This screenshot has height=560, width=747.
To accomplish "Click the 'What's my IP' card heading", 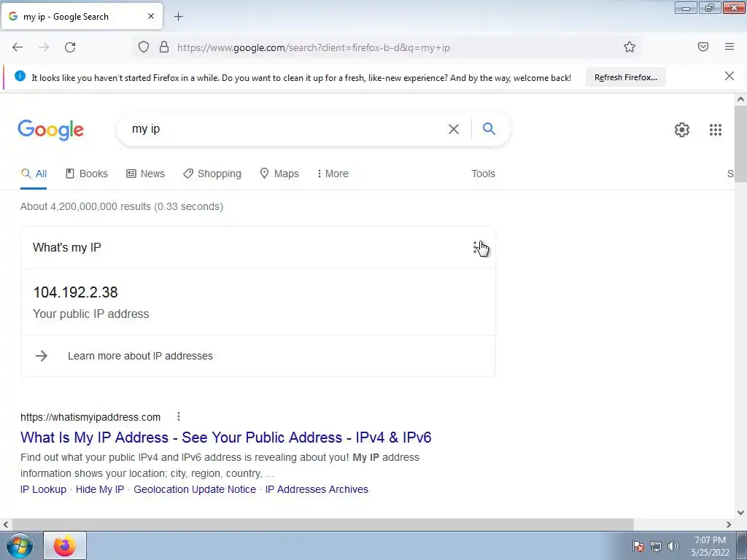I will (66, 248).
